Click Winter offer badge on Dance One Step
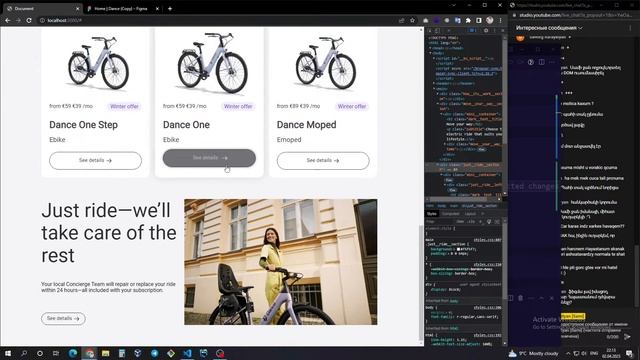Viewport: 640px width, 360px height. tap(124, 106)
